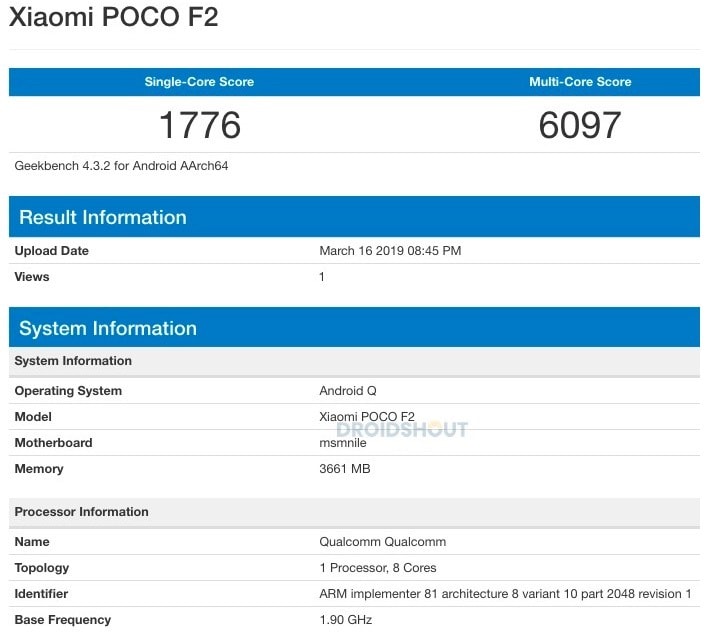Select the Qualcomm Qualcomm value

383,542
